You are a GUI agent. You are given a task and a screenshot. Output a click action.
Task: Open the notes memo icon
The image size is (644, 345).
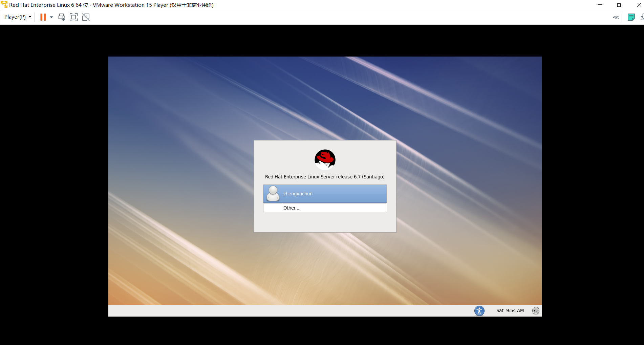(631, 17)
